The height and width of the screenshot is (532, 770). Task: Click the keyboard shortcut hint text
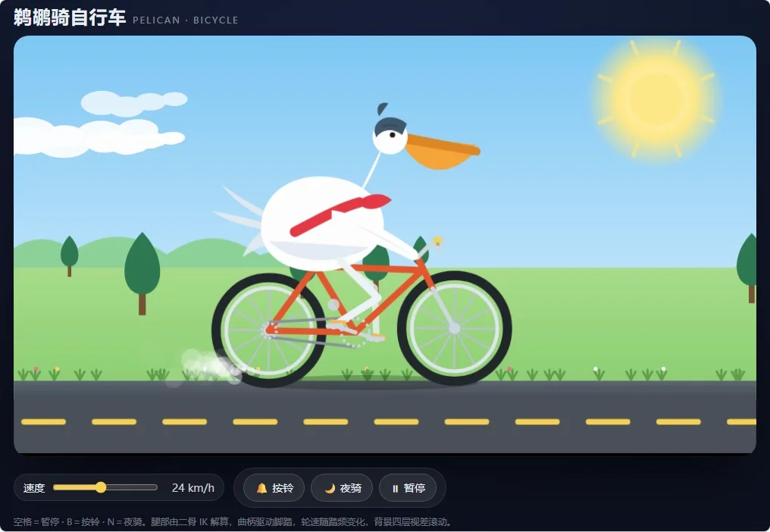pos(233,521)
